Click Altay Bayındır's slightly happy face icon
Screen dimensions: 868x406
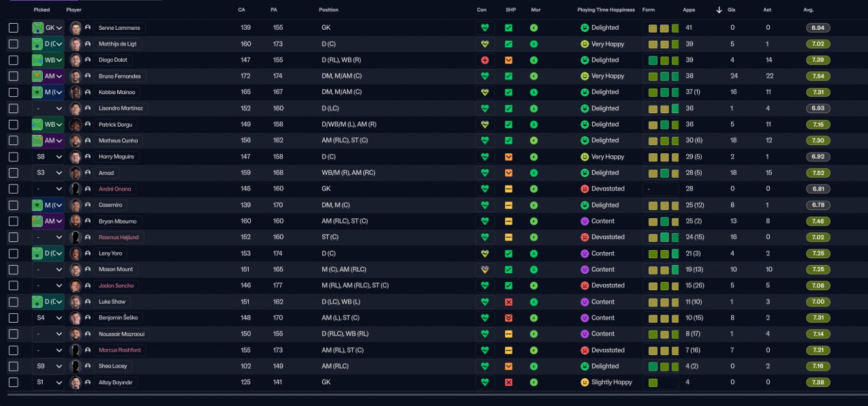point(585,382)
